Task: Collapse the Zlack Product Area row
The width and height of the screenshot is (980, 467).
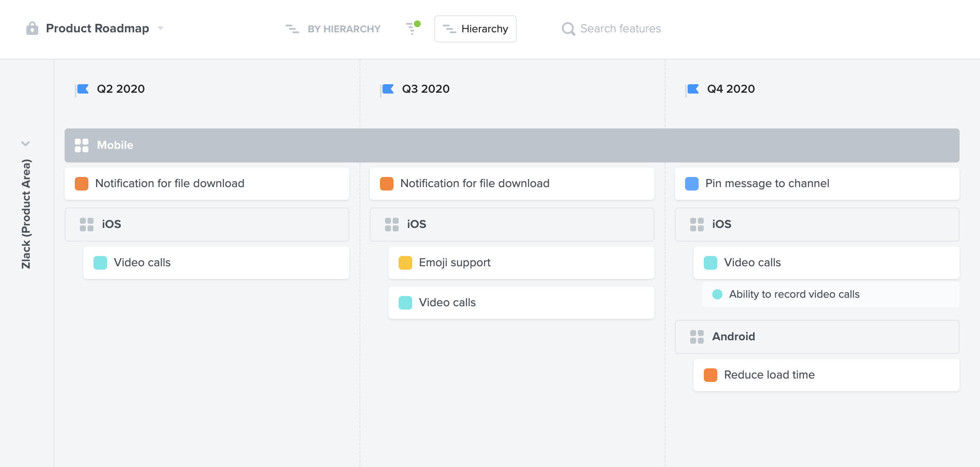Action: point(25,143)
